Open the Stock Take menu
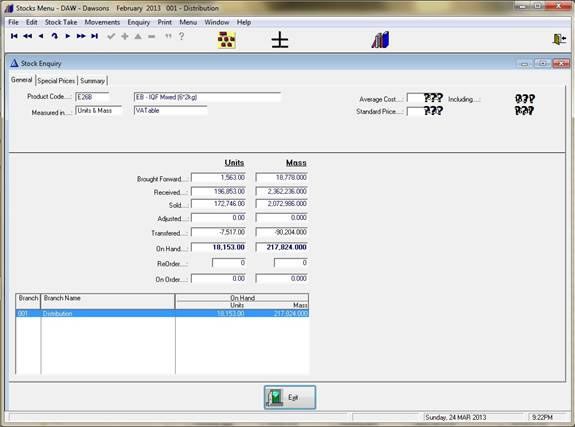 point(61,22)
